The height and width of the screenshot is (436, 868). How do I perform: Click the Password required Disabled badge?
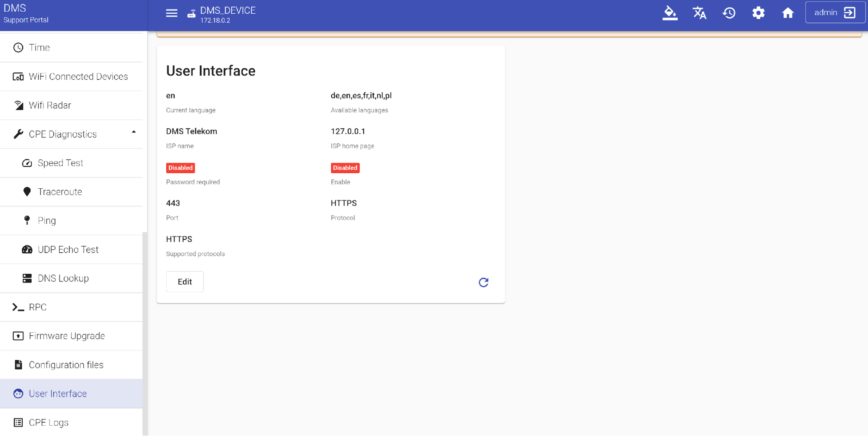click(x=180, y=168)
